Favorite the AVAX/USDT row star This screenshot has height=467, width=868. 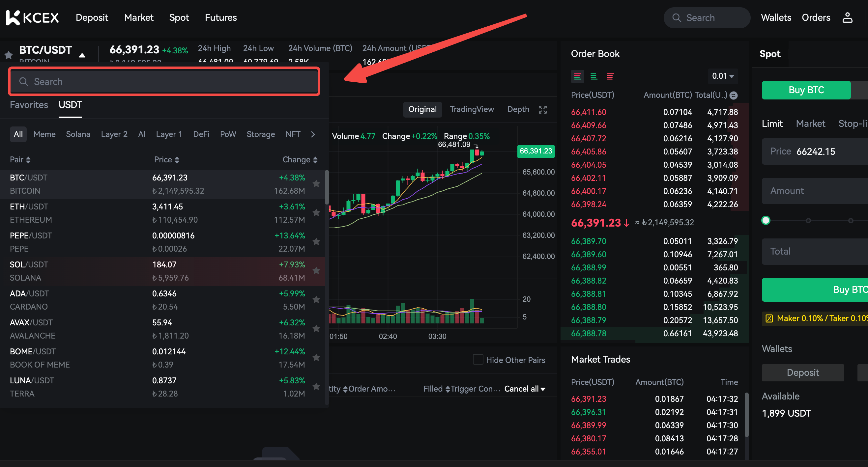(x=316, y=328)
